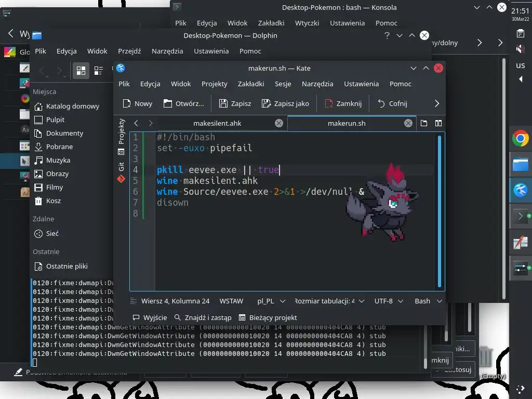Viewport: 532px width, 399px height.
Task: Open Przejdź menu in Dolphin
Action: click(x=129, y=51)
